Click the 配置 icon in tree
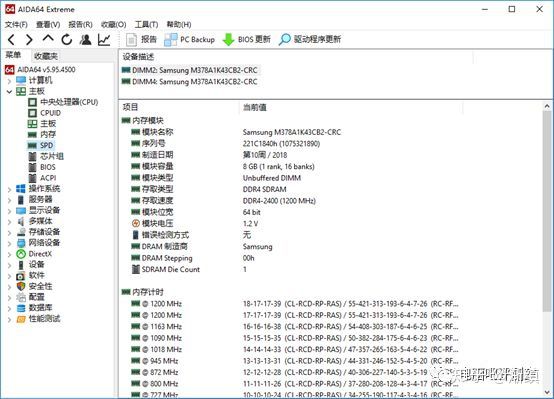This screenshot has width=554, height=399. pyautogui.click(x=21, y=297)
